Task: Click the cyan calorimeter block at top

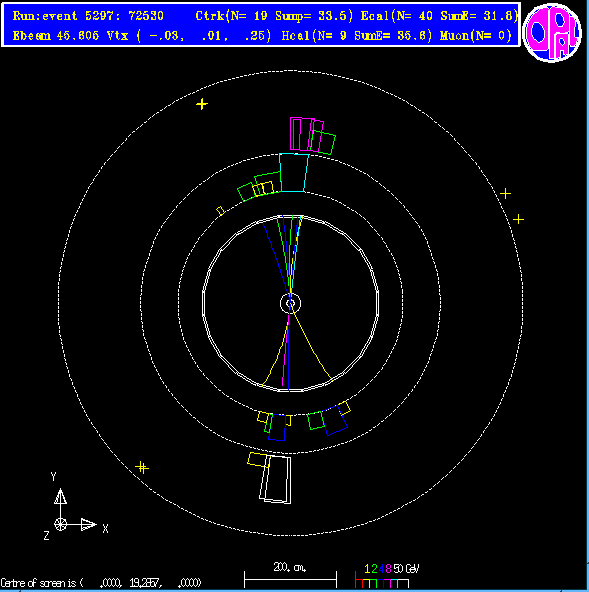Action: coord(294,173)
